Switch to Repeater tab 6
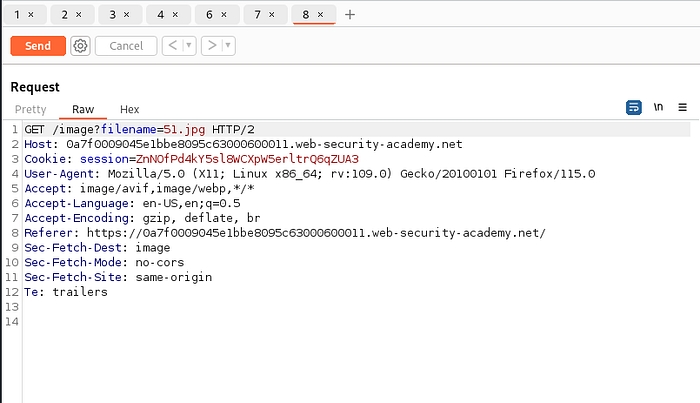This screenshot has width=700, height=403. coord(210,15)
